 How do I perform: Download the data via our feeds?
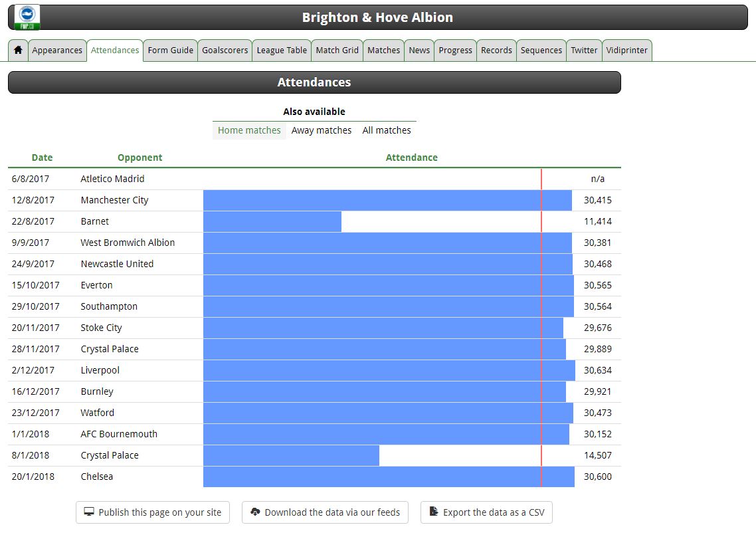[325, 512]
